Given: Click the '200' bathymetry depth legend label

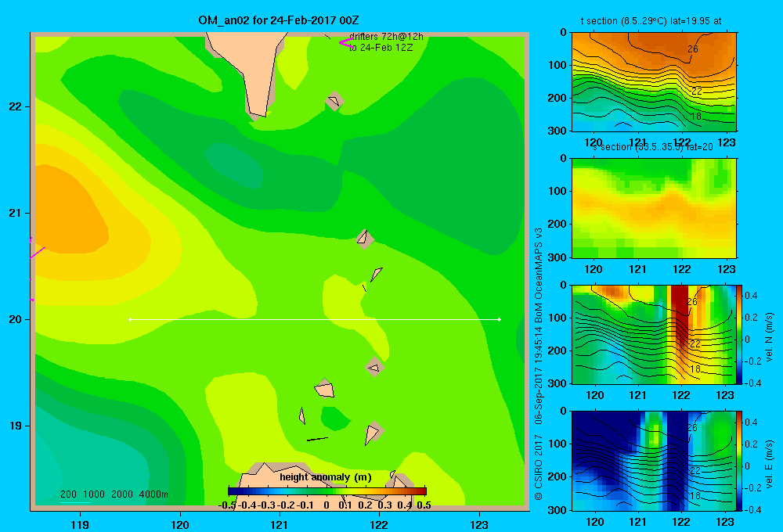Looking at the screenshot, I should click(68, 494).
